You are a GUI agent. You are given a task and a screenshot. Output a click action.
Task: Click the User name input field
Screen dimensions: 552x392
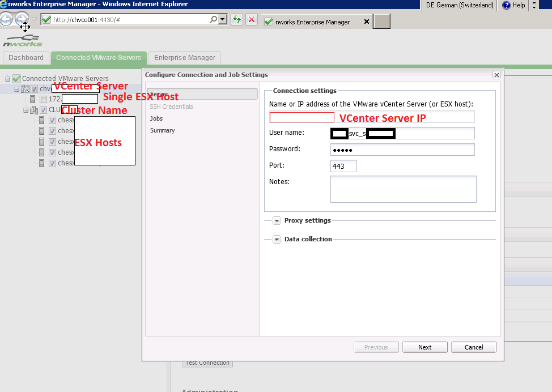[x=402, y=133]
